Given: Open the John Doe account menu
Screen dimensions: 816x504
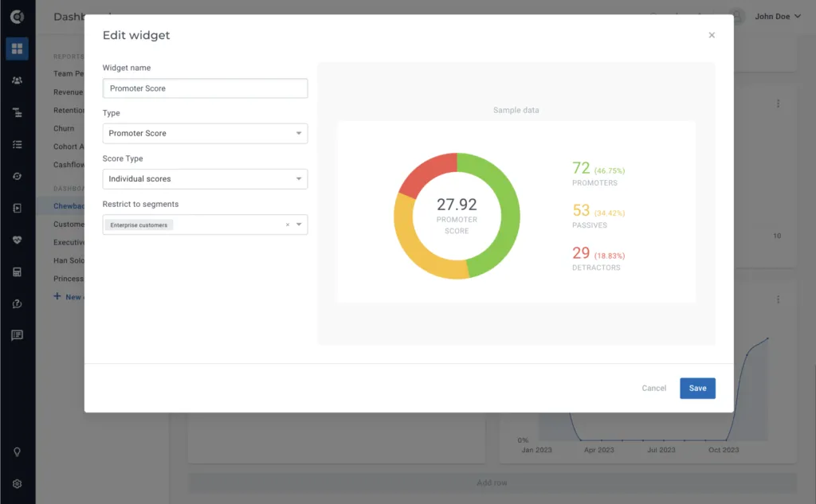Looking at the screenshot, I should point(778,17).
